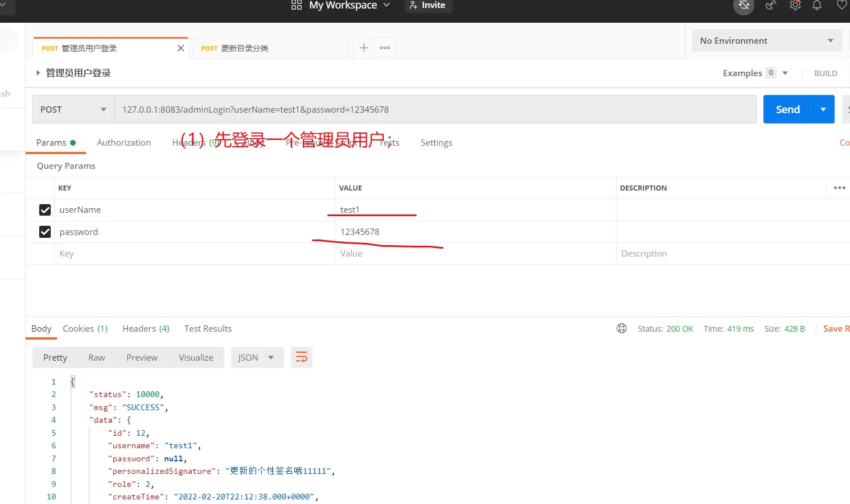Toggle the response word wrap icon

301,357
